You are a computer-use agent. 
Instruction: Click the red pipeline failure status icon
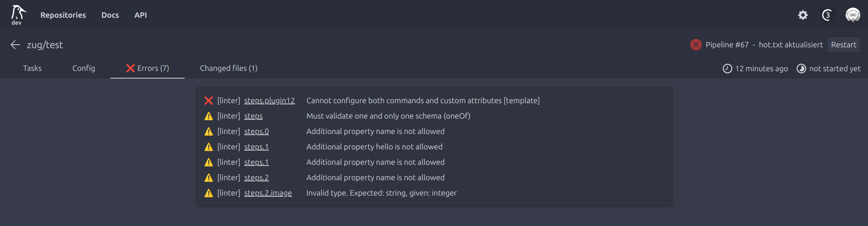[x=695, y=45]
